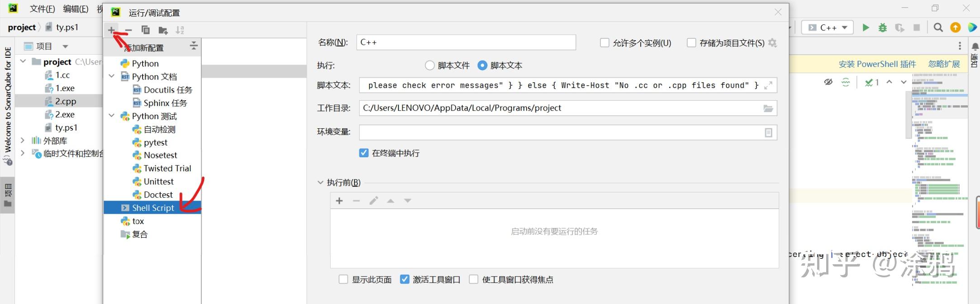Click into the 脚本文本 input field
Image resolution: width=980 pixels, height=304 pixels.
pos(568,85)
